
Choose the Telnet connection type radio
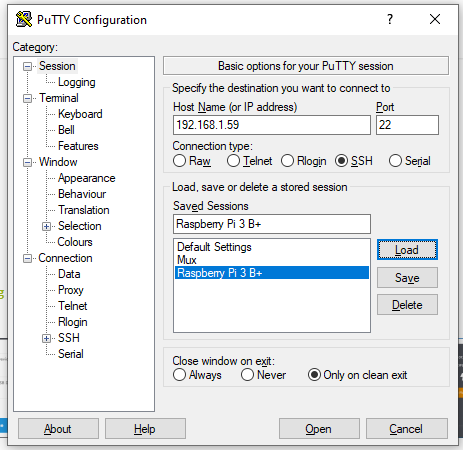[233, 161]
